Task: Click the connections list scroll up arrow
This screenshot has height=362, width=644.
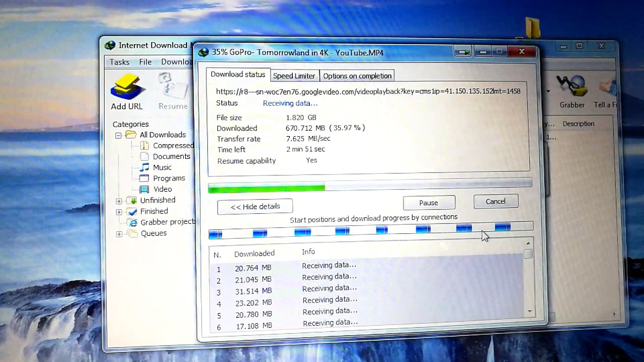Action: coord(528,244)
